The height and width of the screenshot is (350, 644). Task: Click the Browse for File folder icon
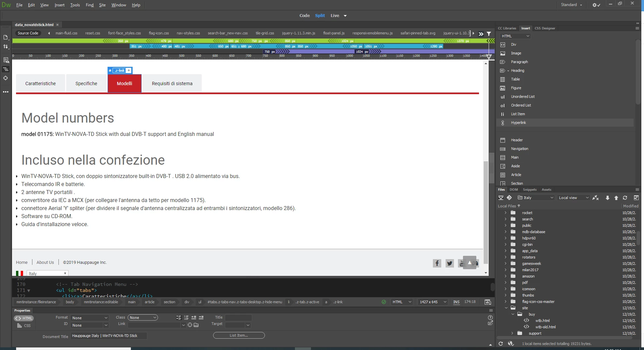click(196, 325)
